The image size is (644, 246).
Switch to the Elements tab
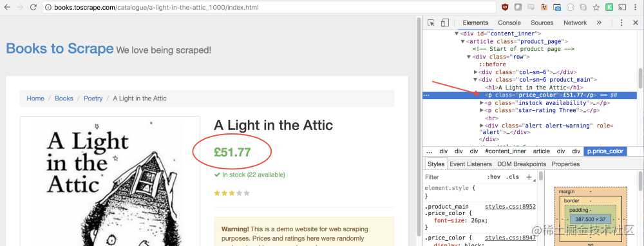pyautogui.click(x=475, y=23)
